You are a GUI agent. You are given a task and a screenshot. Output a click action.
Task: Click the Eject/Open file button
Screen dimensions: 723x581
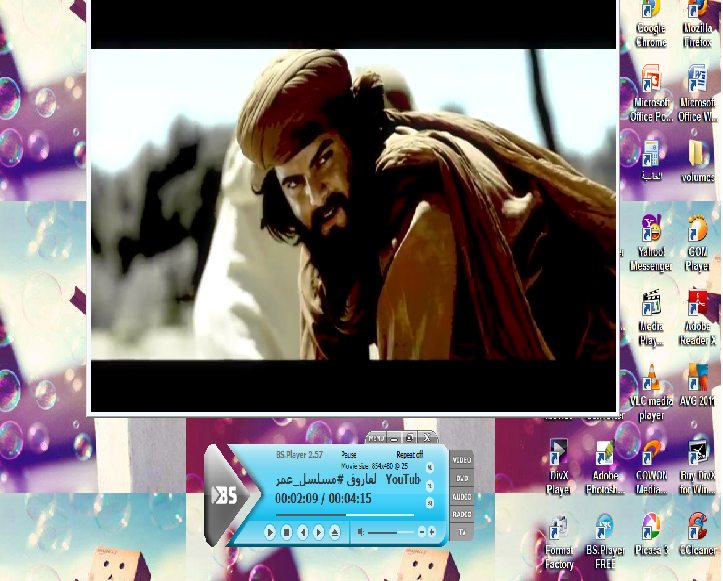point(335,532)
